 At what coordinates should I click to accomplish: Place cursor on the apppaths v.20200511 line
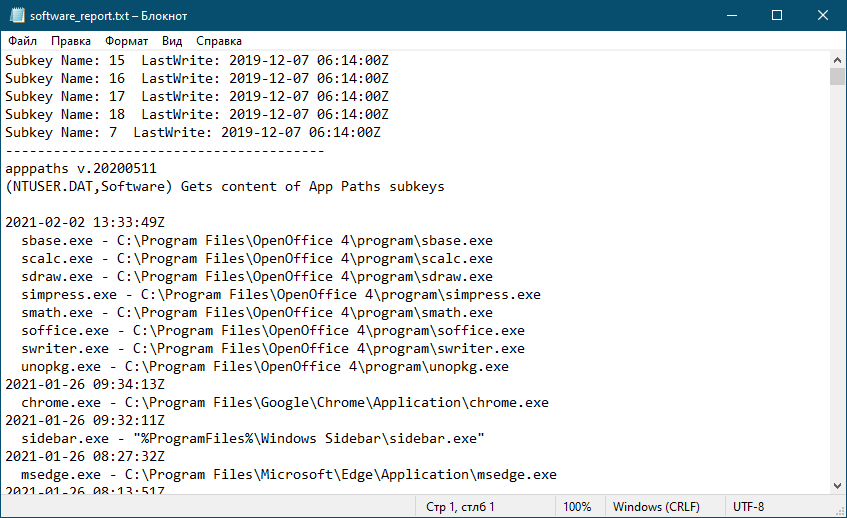pyautogui.click(x=81, y=169)
